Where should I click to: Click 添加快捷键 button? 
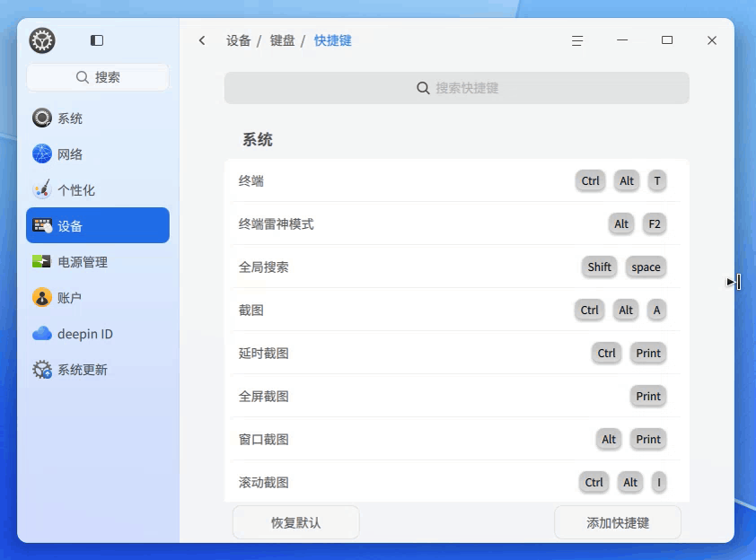click(x=618, y=522)
